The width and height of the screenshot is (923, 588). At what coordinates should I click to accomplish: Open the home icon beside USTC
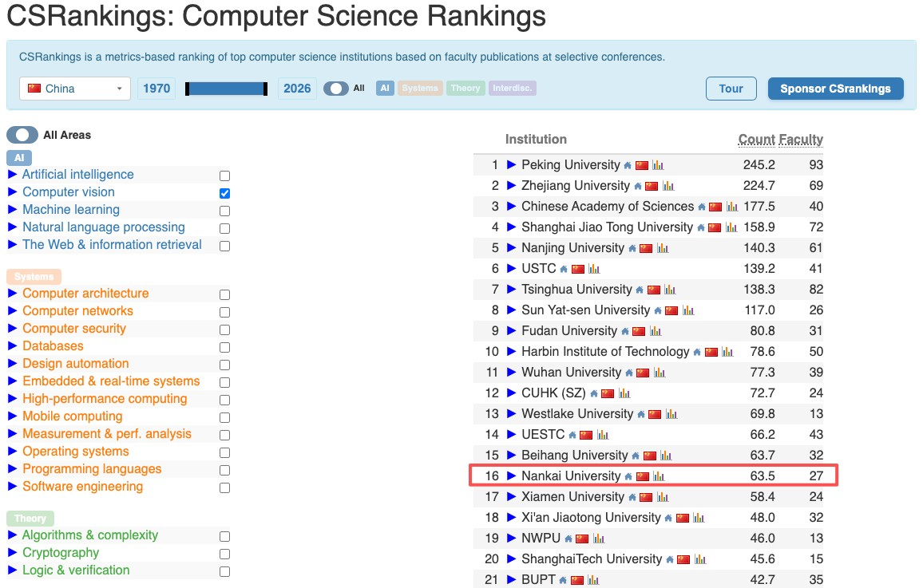pyautogui.click(x=564, y=269)
